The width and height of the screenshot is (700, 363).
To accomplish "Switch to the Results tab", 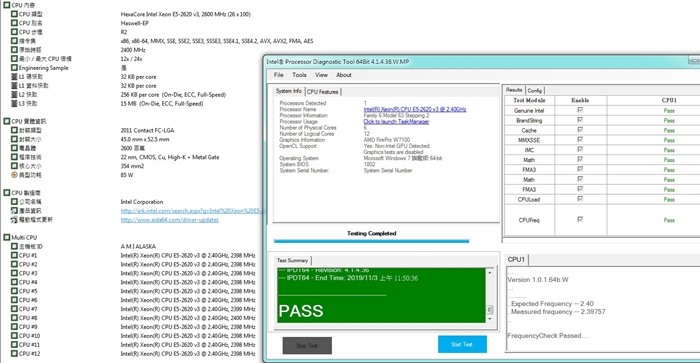I will (x=514, y=90).
